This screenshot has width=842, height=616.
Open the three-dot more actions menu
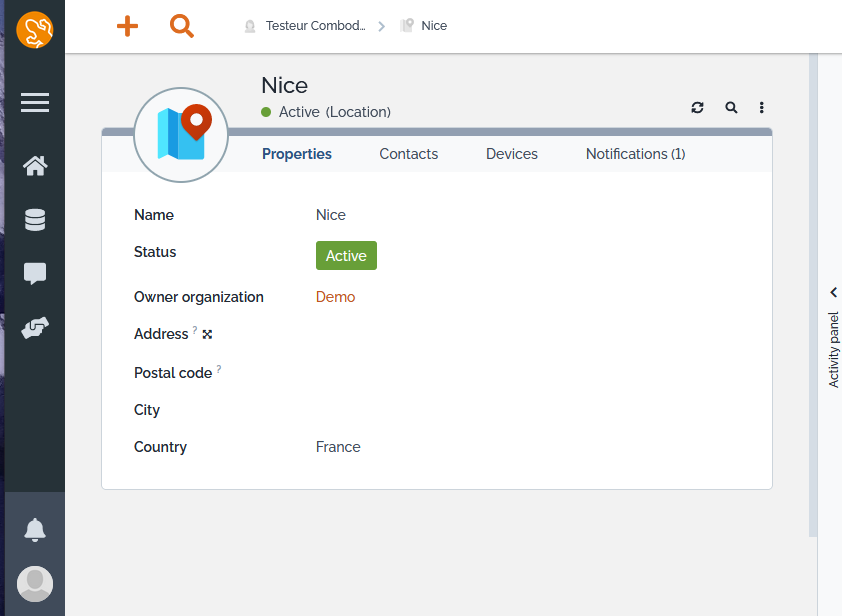point(762,108)
